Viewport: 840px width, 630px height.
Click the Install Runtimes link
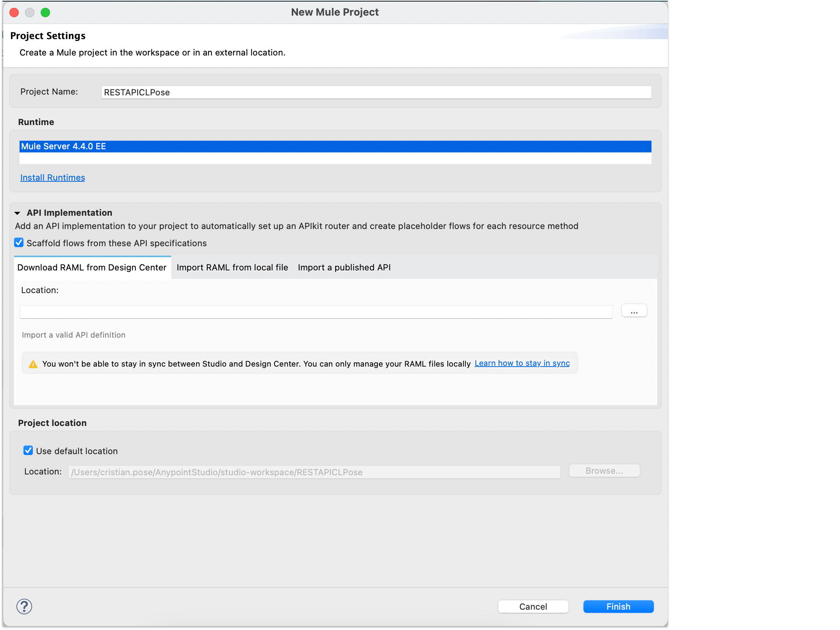[x=52, y=177]
